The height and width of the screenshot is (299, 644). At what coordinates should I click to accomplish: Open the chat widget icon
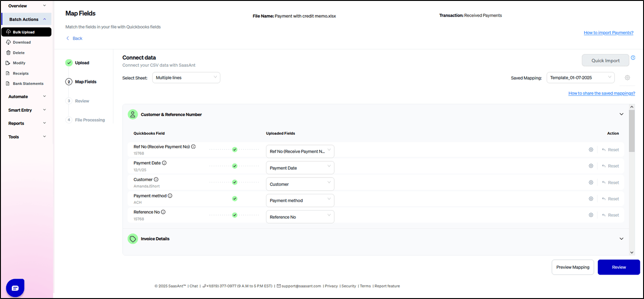(15, 288)
